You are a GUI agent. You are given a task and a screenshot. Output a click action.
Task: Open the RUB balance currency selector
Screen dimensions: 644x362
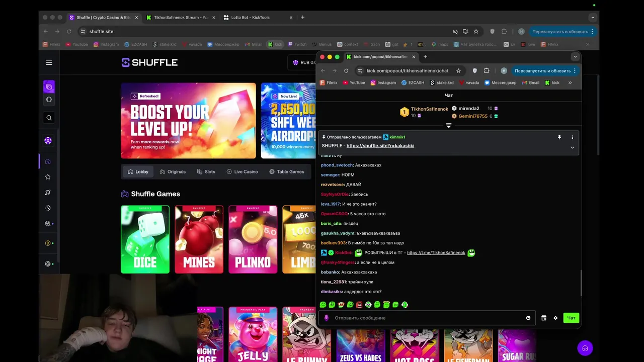303,62
